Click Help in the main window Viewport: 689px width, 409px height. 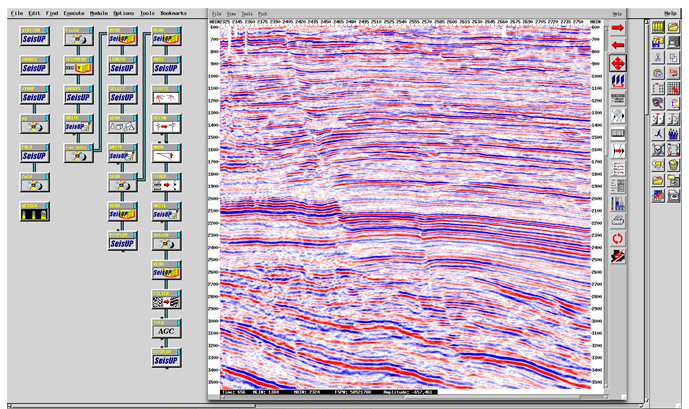point(670,13)
